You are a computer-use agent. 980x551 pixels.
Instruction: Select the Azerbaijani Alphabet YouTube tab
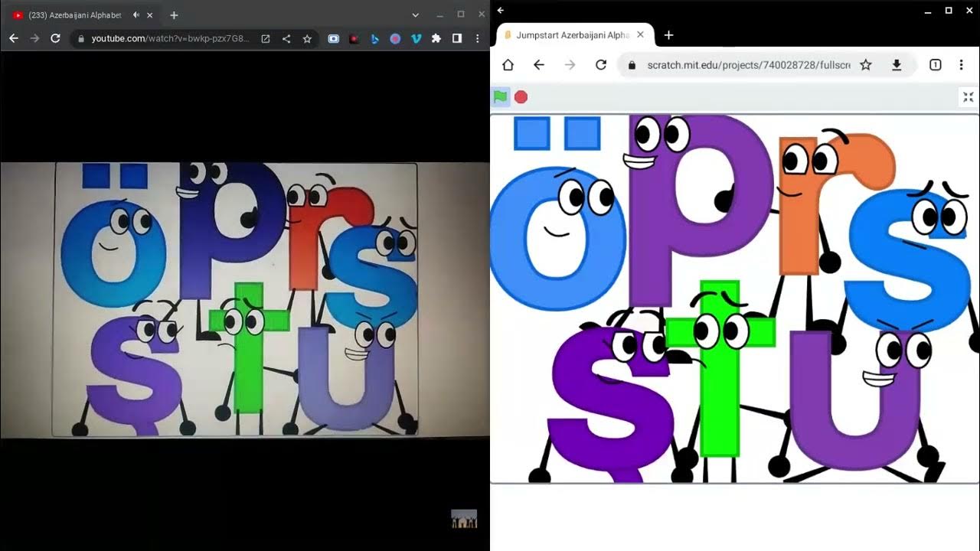coord(83,15)
